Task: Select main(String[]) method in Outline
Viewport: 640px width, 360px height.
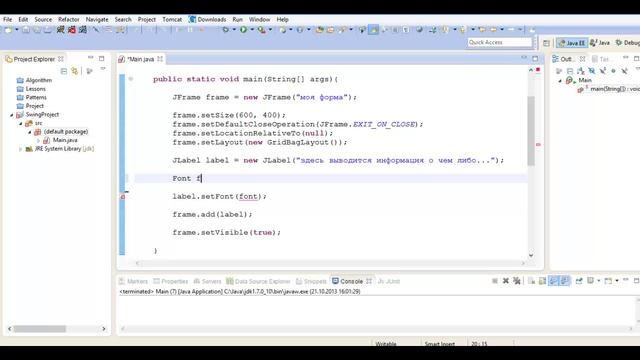Action: [609, 89]
